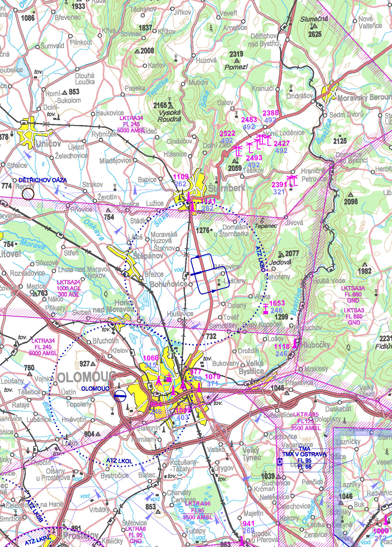This screenshot has height=547, width=392.
Task: Select the wind turbine labeled 2391
Action: pyautogui.click(x=292, y=182)
